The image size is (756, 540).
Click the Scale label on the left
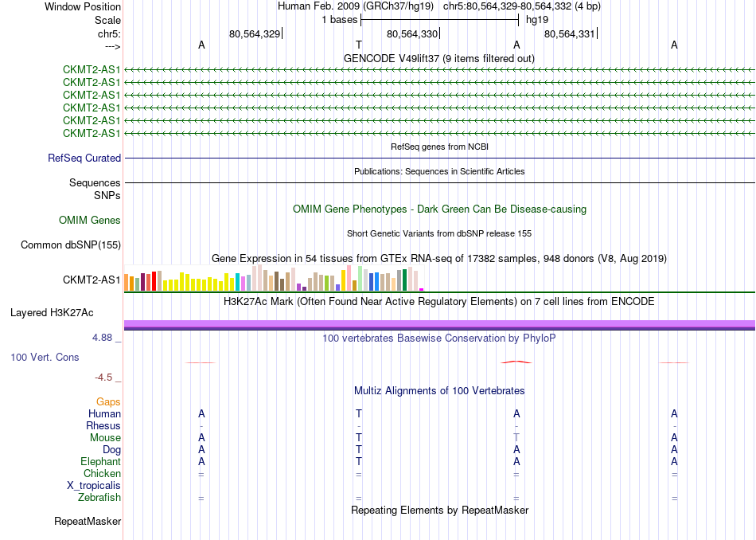(107, 20)
